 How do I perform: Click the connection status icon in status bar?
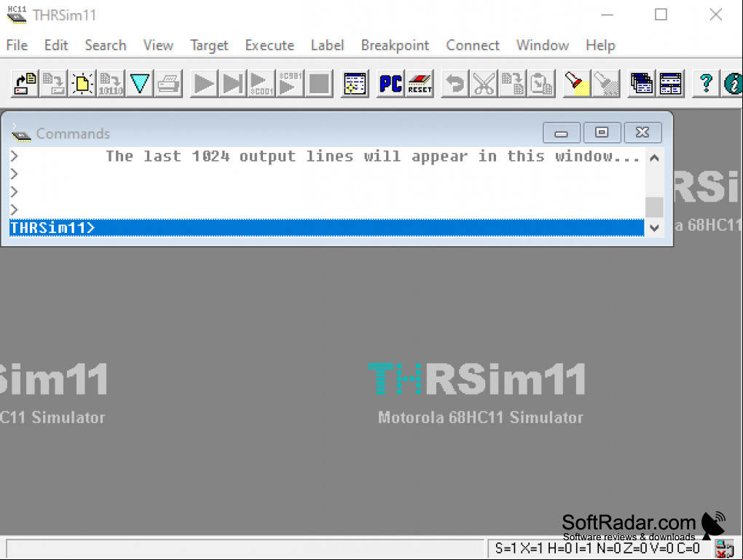pos(725,549)
